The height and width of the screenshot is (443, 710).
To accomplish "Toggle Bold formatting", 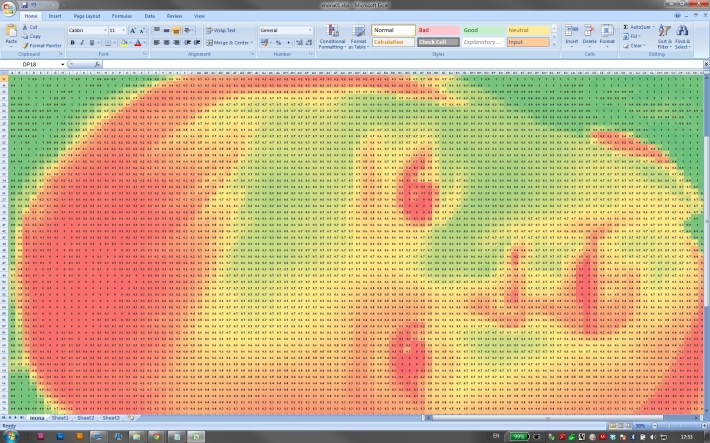I will 72,43.
